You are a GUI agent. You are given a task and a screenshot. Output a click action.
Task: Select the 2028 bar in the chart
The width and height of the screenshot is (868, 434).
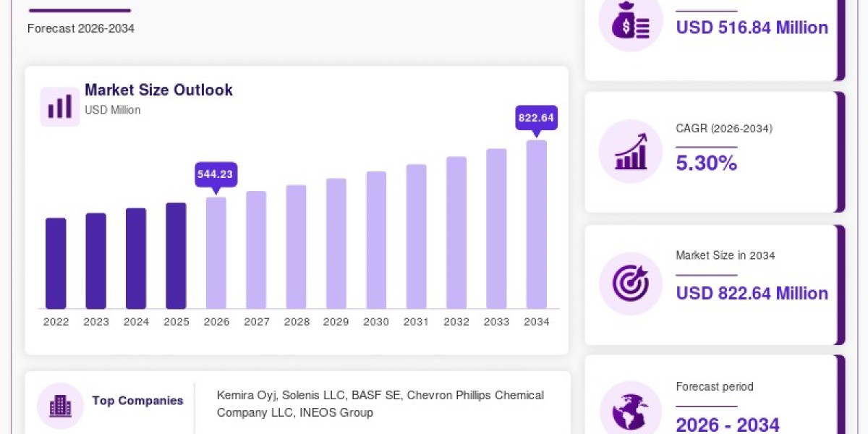click(296, 247)
